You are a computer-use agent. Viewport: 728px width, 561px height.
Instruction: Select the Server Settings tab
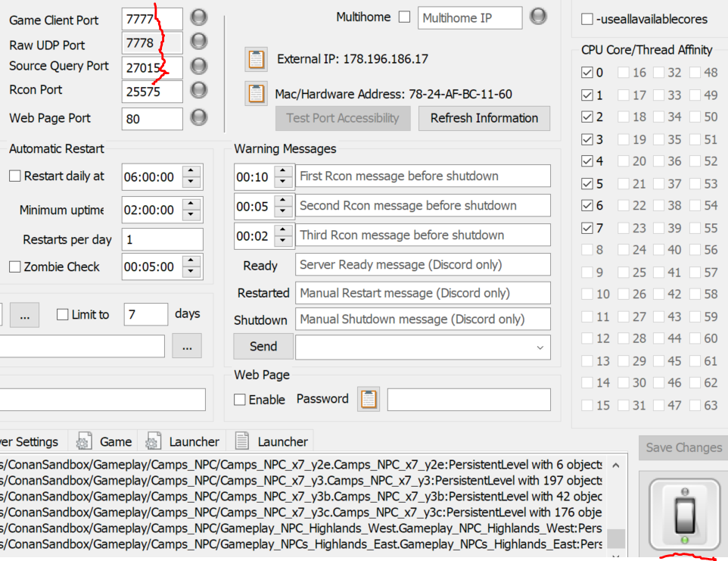pos(29,441)
